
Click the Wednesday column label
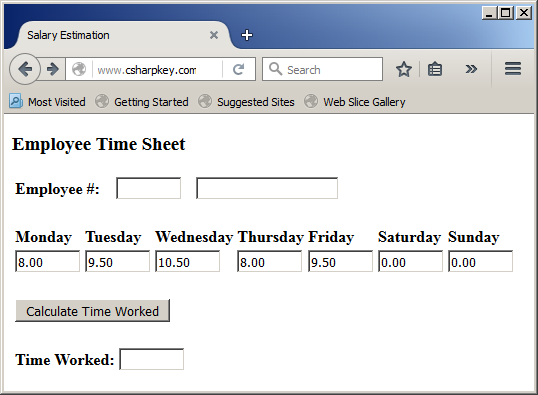194,237
